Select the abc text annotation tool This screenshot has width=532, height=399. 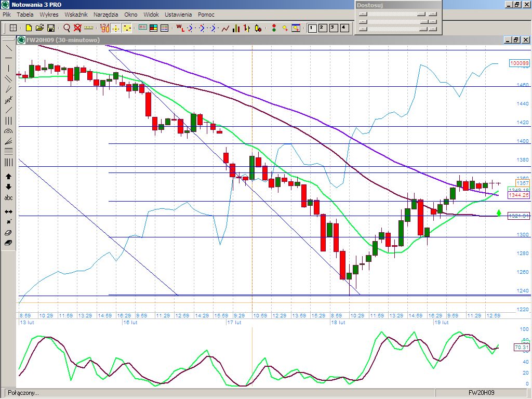[8, 198]
